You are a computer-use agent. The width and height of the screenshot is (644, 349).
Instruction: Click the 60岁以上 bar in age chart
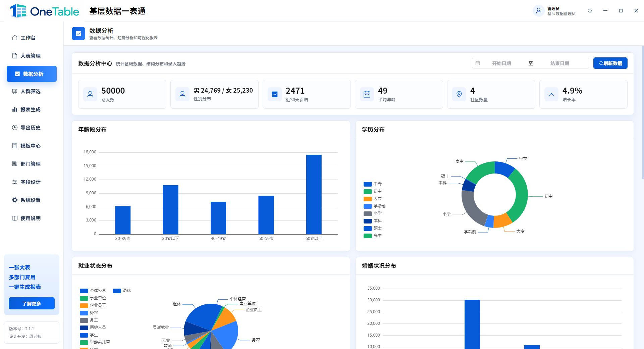point(314,194)
